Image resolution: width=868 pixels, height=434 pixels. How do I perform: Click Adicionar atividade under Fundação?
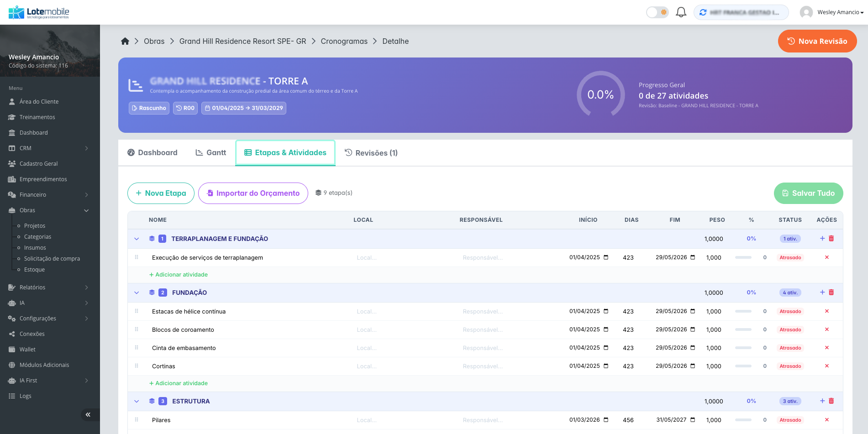[x=179, y=383]
